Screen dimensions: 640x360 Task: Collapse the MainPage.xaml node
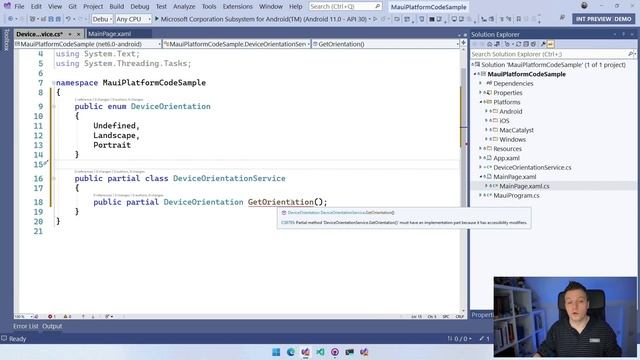(481, 177)
